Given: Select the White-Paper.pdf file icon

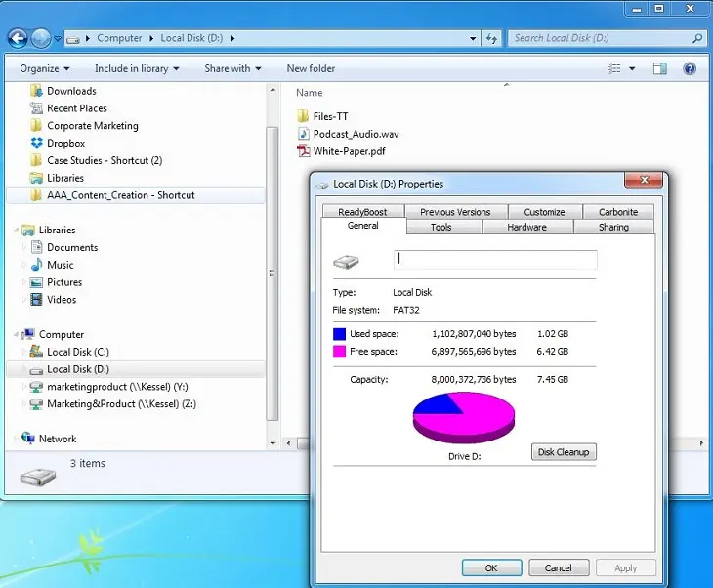Looking at the screenshot, I should [x=304, y=151].
